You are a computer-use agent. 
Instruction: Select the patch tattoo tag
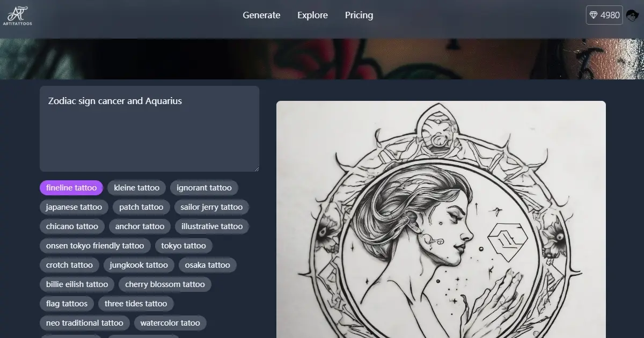pyautogui.click(x=141, y=207)
